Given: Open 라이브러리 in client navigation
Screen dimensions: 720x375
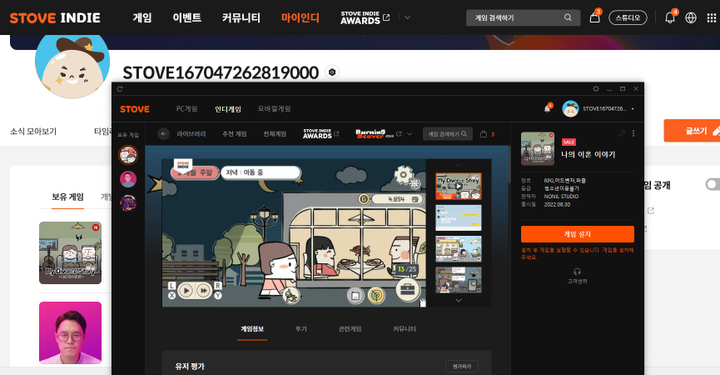Looking at the screenshot, I should 191,134.
